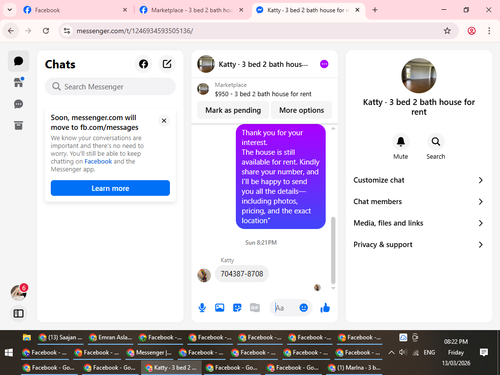Open Chrome three-dot menu

[489, 31]
